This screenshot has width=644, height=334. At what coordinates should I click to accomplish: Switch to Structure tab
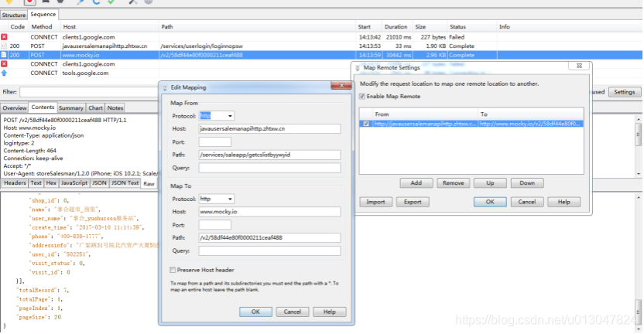coord(14,15)
